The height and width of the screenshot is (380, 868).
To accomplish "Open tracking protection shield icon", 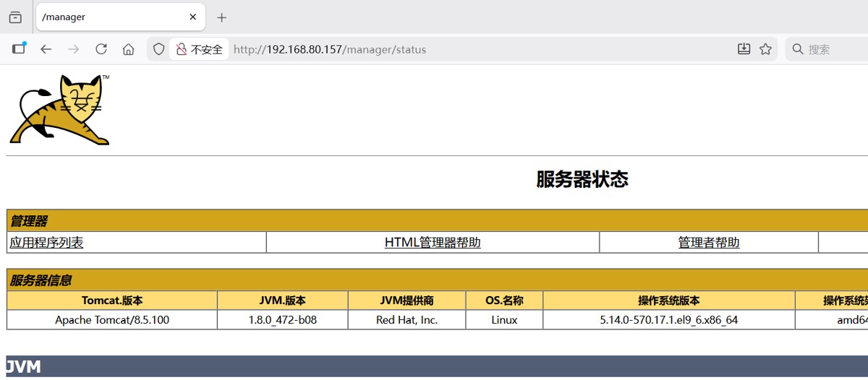I will [159, 49].
